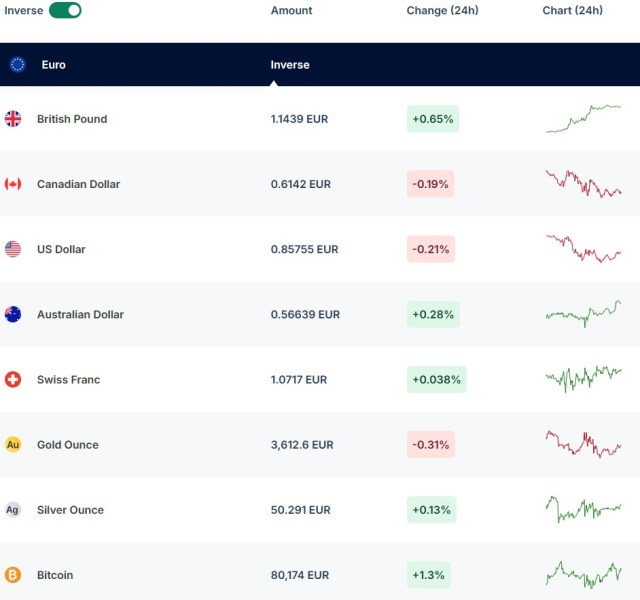Click the US Dollar -0.21% change badge
This screenshot has height=600, width=640.
click(430, 249)
